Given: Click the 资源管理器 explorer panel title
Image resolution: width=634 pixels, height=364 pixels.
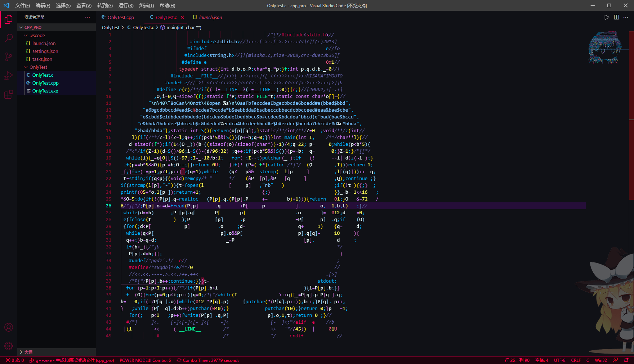Looking at the screenshot, I should (34, 17).
